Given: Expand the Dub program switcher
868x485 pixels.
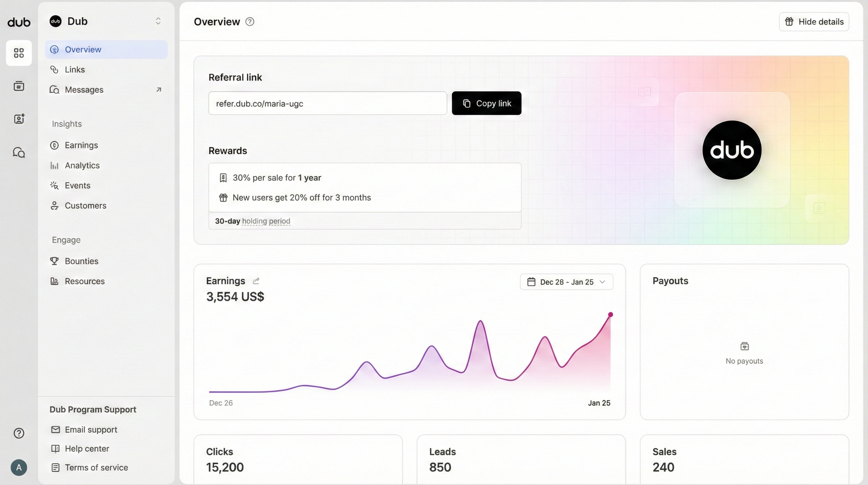Looking at the screenshot, I should click(158, 21).
